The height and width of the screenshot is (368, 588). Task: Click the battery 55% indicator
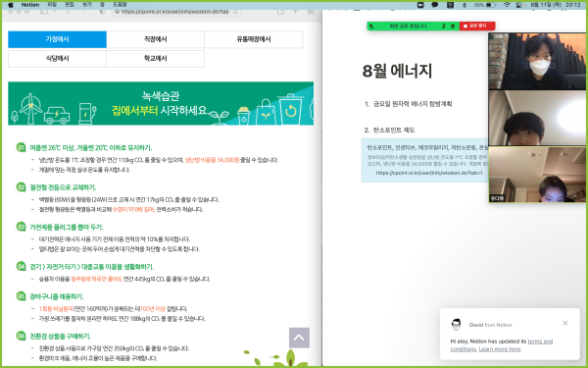(485, 5)
